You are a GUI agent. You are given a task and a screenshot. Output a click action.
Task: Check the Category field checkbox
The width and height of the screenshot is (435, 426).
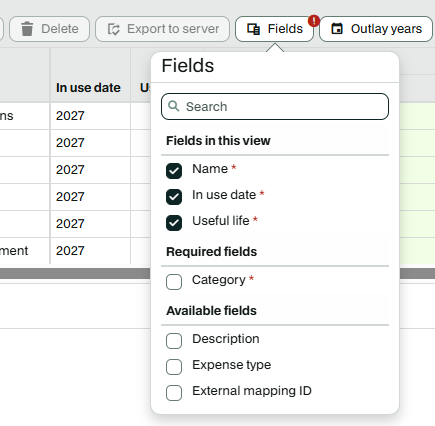pos(174,282)
